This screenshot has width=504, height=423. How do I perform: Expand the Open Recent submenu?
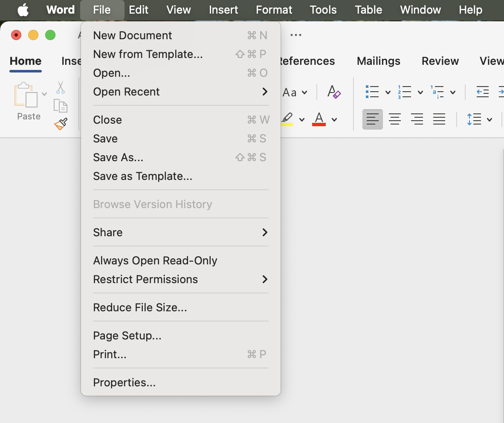pyautogui.click(x=181, y=92)
